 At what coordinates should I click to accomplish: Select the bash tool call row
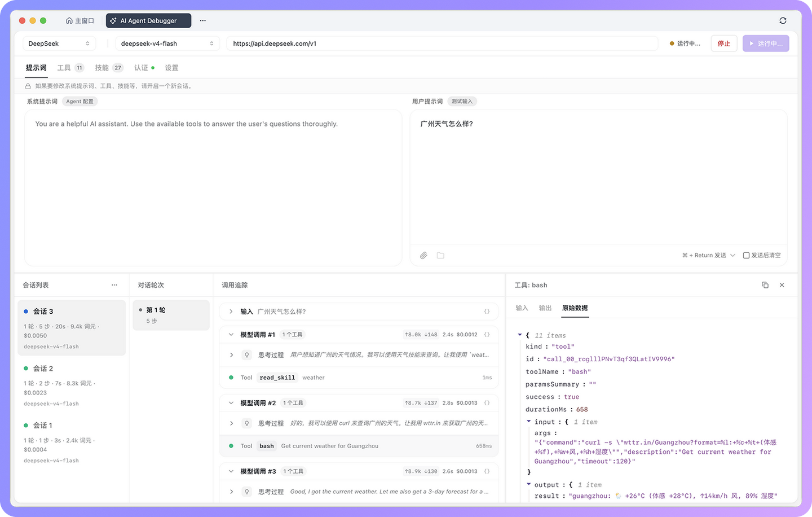359,446
